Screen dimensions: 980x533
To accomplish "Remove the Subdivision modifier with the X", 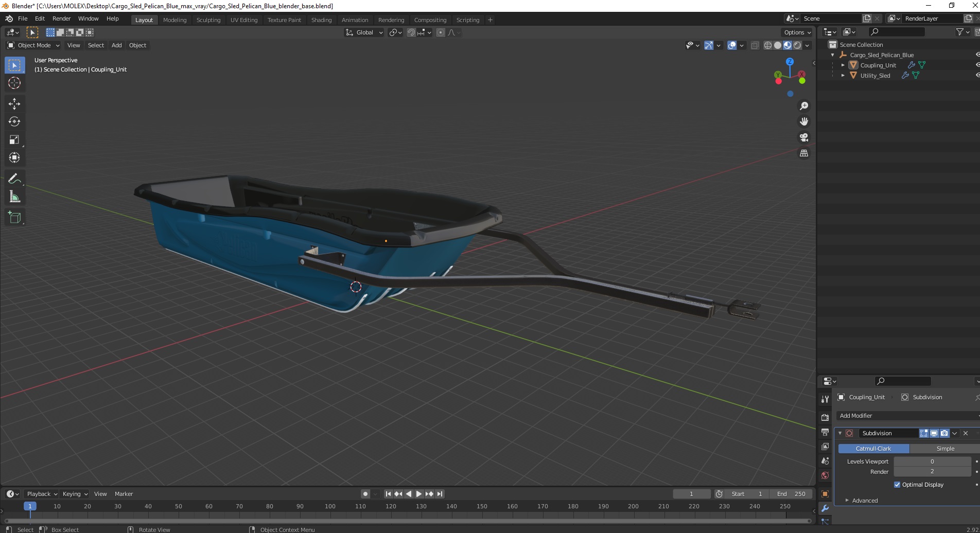I will click(x=966, y=433).
